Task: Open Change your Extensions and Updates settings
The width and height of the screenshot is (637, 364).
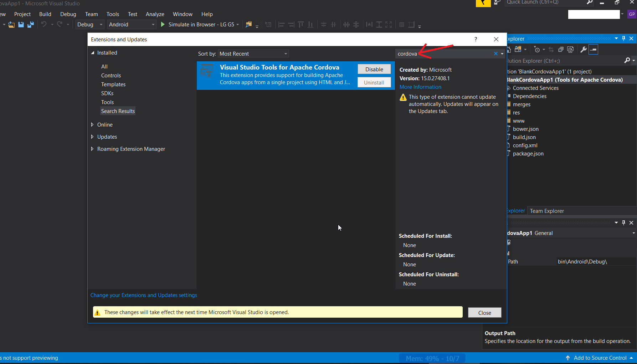Action: 144,295
